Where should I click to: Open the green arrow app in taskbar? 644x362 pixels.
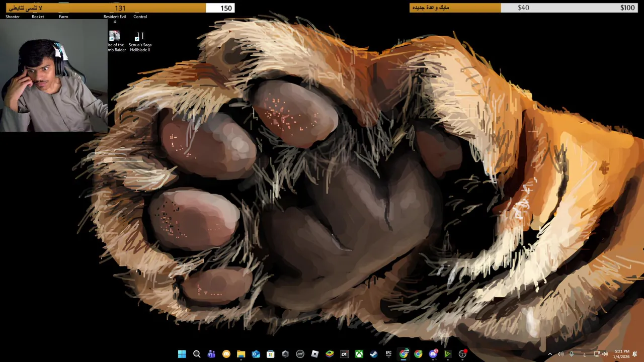pos(447,354)
